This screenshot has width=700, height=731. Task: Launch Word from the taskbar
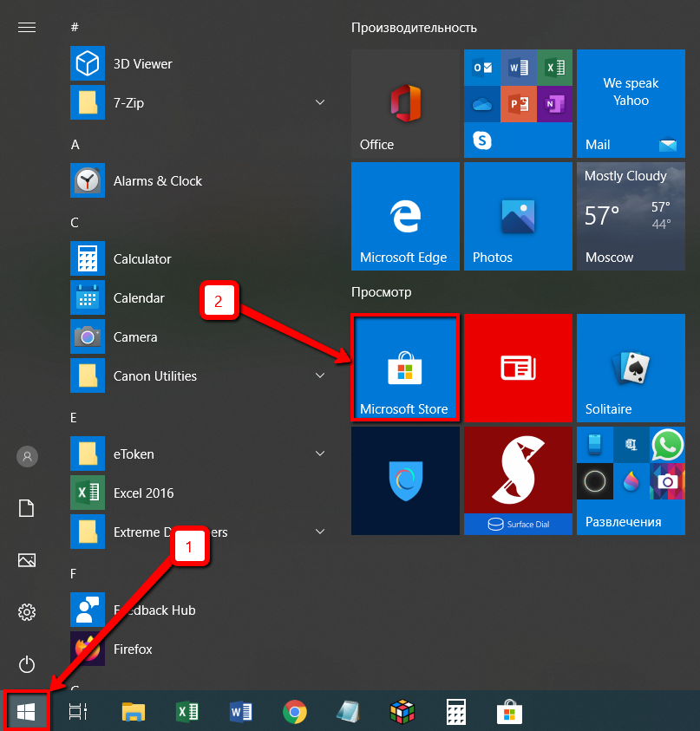241,711
